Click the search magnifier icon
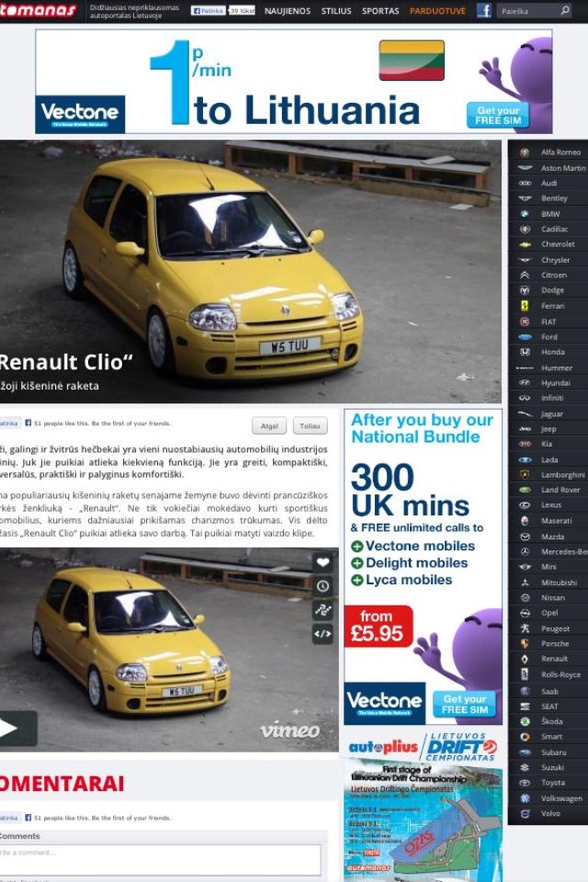 click(565, 10)
